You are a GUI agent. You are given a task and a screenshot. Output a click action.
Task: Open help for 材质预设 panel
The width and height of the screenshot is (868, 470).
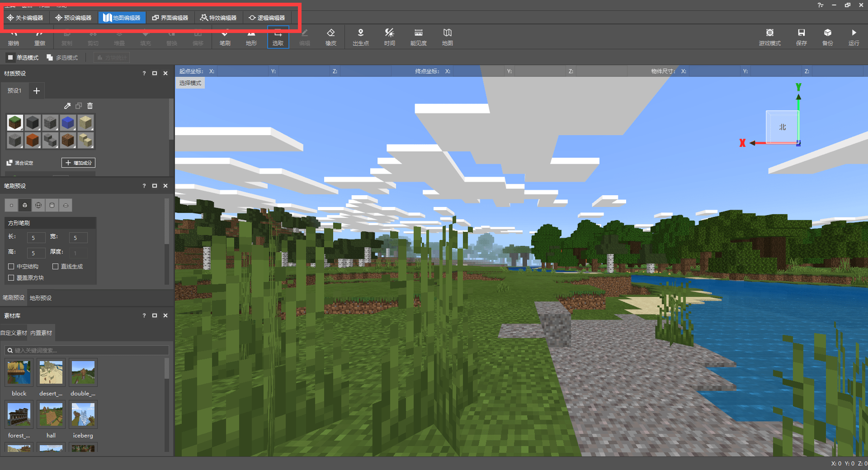point(144,73)
